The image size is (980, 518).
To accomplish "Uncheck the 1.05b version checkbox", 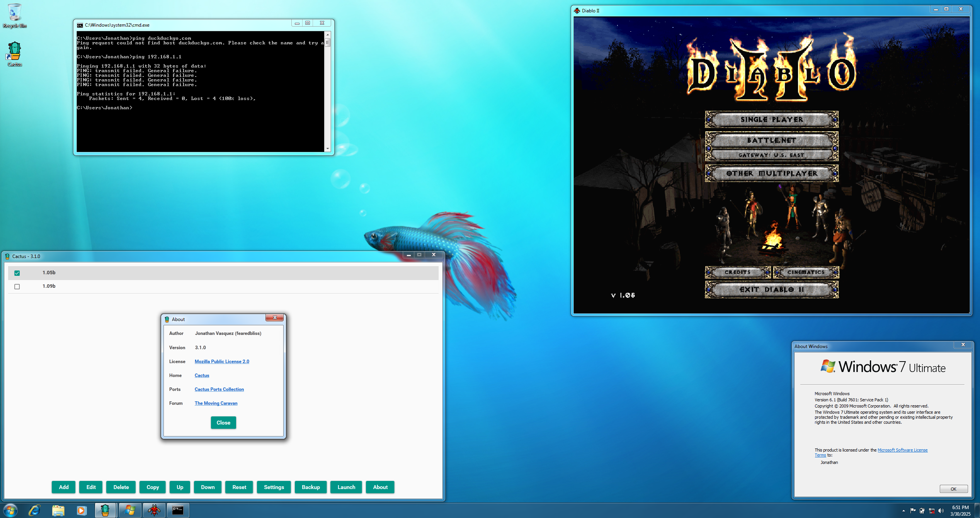I will 17,273.
